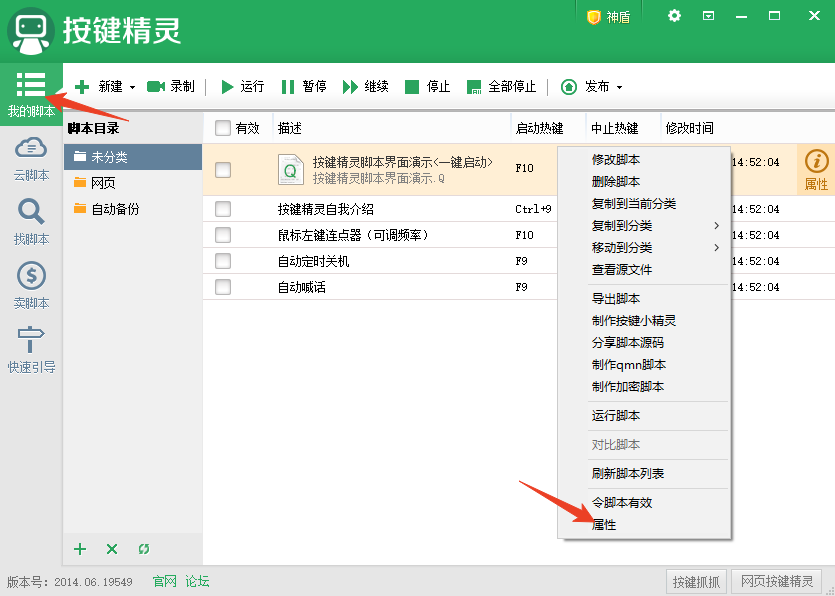The image size is (835, 596).
Task: Check the box for 按键精灵自我介绍
Action: (x=223, y=209)
